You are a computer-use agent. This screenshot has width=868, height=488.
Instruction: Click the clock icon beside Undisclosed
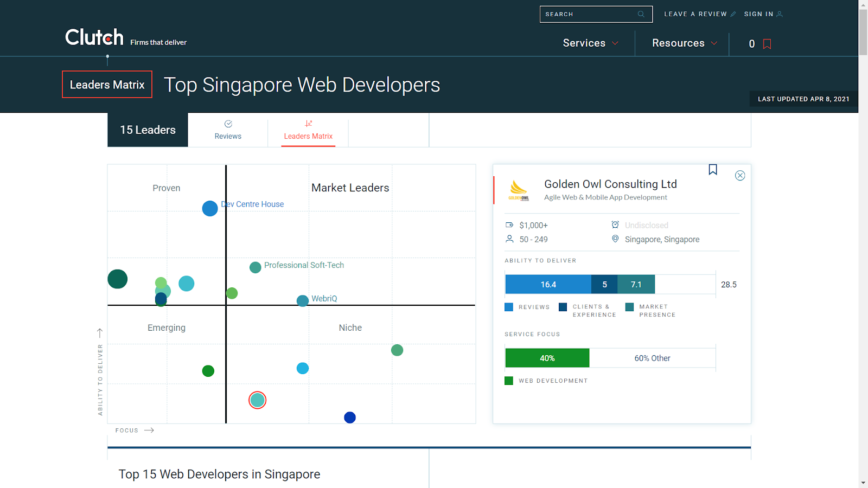tap(615, 225)
